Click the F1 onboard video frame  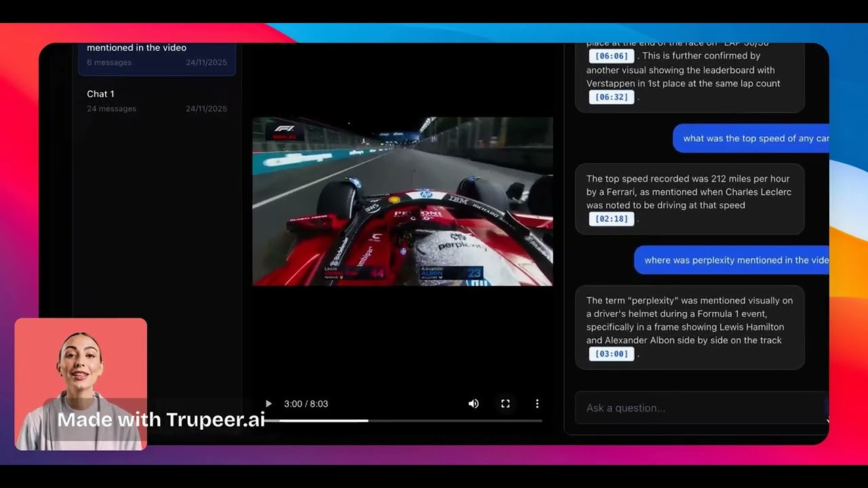point(402,201)
